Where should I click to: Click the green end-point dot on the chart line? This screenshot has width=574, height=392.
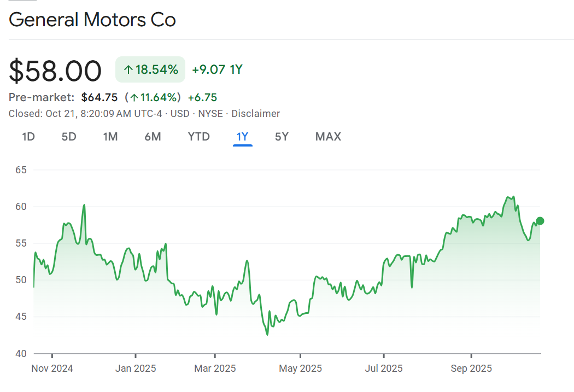click(x=540, y=221)
